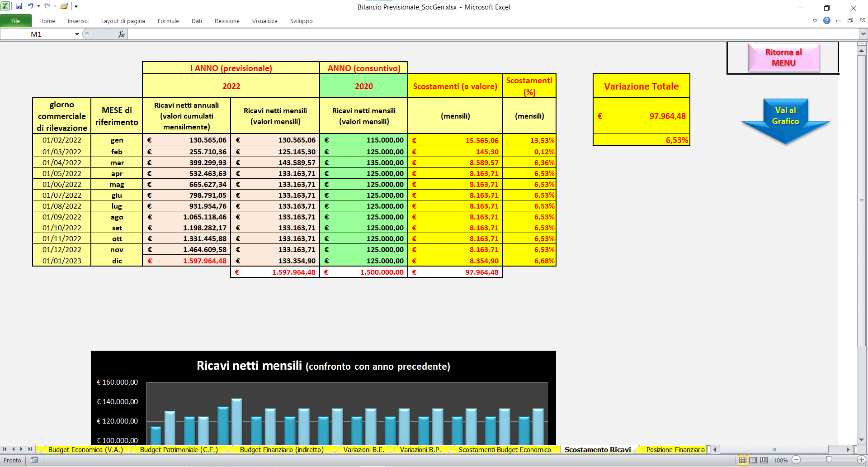Image resolution: width=868 pixels, height=467 pixels.
Task: Open the Visualizza ribbon tab
Action: (x=265, y=21)
